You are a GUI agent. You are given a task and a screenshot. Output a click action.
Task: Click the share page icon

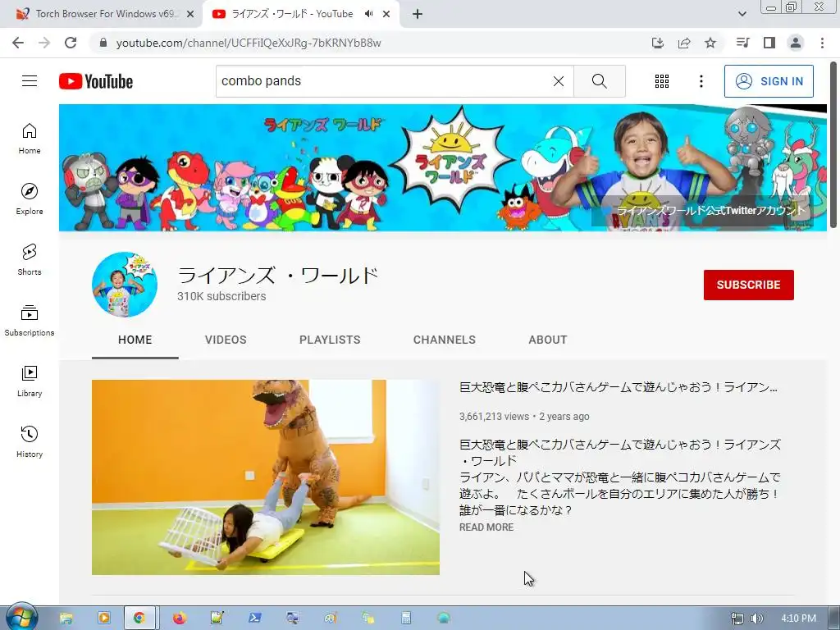[x=684, y=43]
